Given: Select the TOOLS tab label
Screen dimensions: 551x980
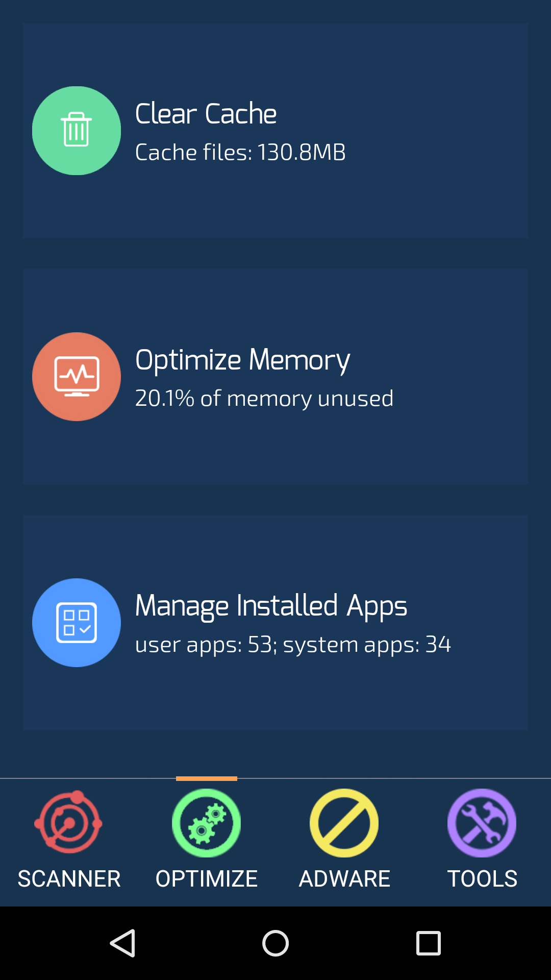Looking at the screenshot, I should 482,879.
